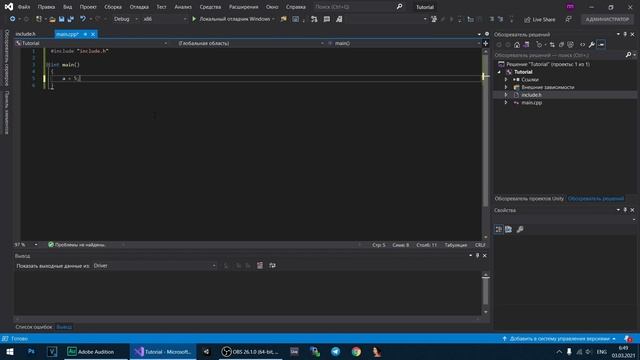This screenshot has width=640, height=360.
Task: Click the find in files folder icon
Action: click(284, 19)
